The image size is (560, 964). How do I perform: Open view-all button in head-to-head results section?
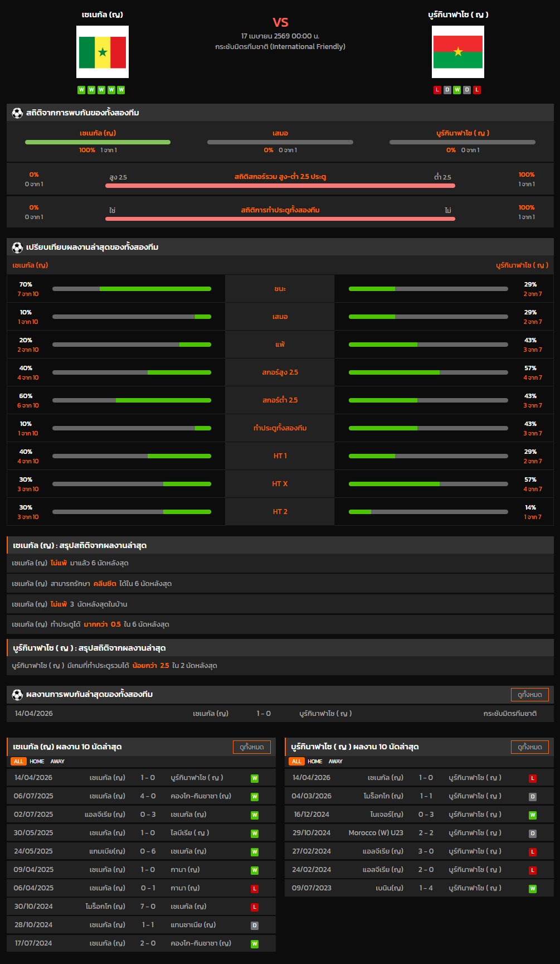coord(529,695)
